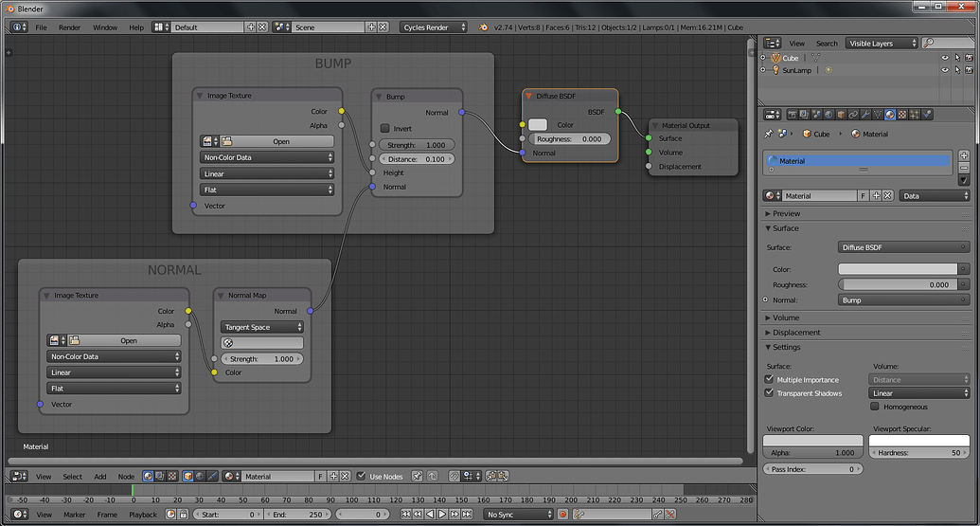Screen dimensions: 980x526
Task: Click Open button in NORMAL Image Texture node
Action: (x=131, y=340)
